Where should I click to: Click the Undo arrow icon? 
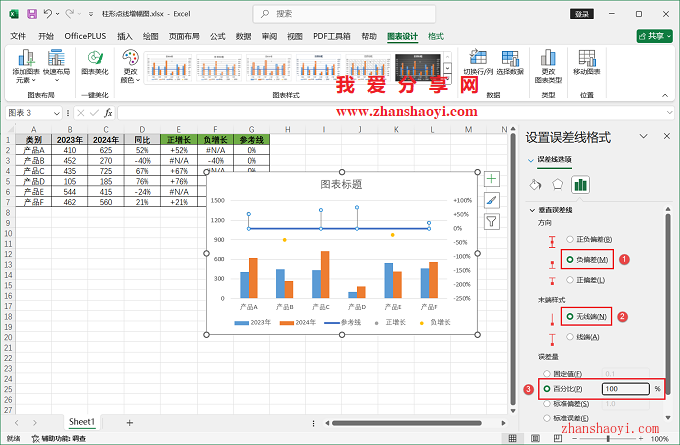pos(47,14)
